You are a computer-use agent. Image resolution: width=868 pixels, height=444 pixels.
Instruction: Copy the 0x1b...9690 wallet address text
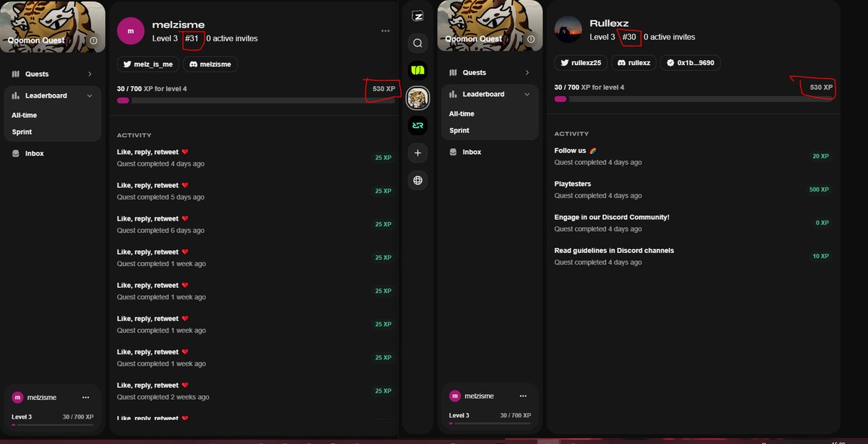(x=696, y=63)
